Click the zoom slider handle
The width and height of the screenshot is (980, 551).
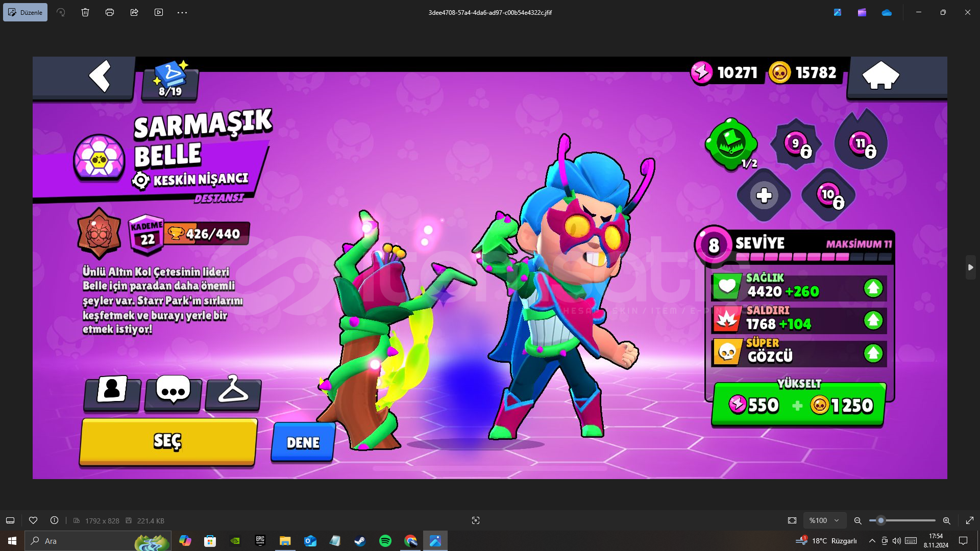(x=880, y=520)
